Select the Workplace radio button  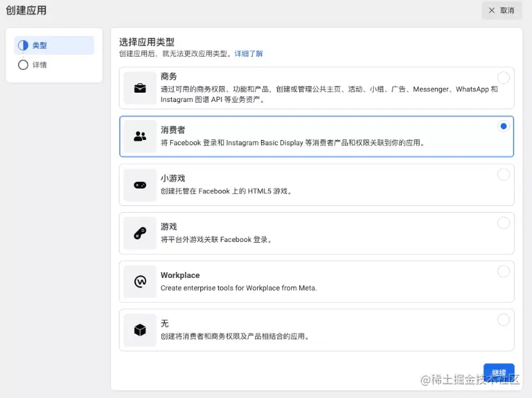tap(503, 271)
